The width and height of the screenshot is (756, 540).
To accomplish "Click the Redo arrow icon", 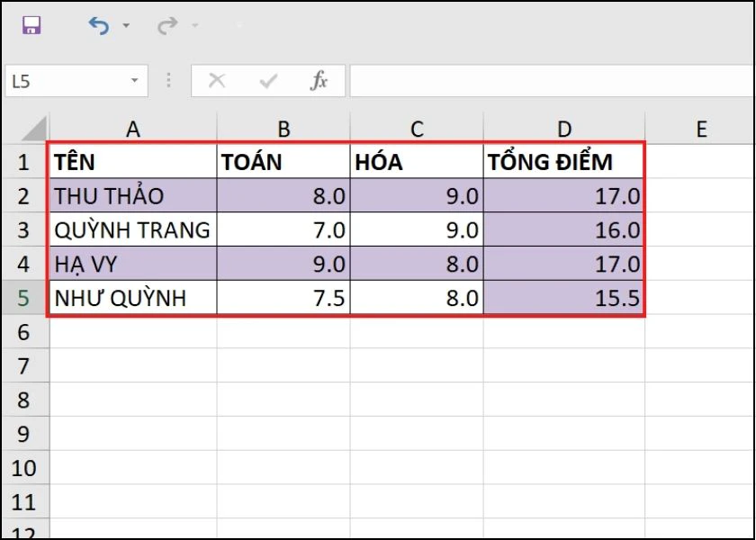I will pyautogui.click(x=166, y=26).
